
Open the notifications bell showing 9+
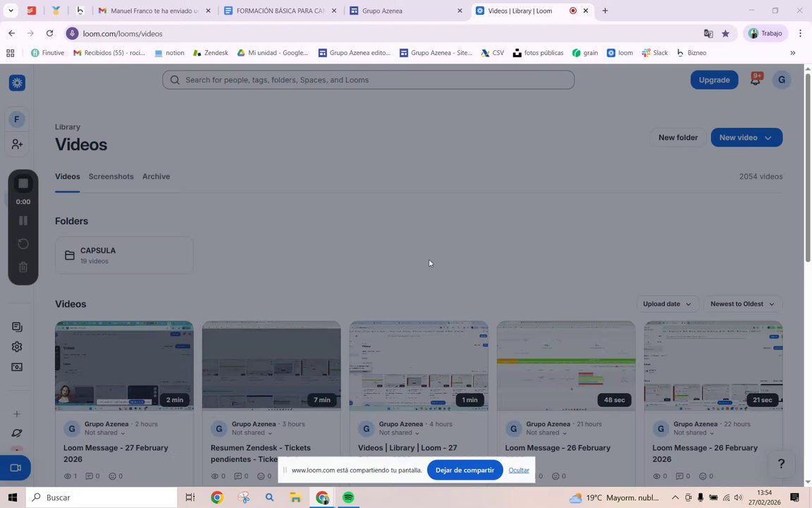coord(756,79)
